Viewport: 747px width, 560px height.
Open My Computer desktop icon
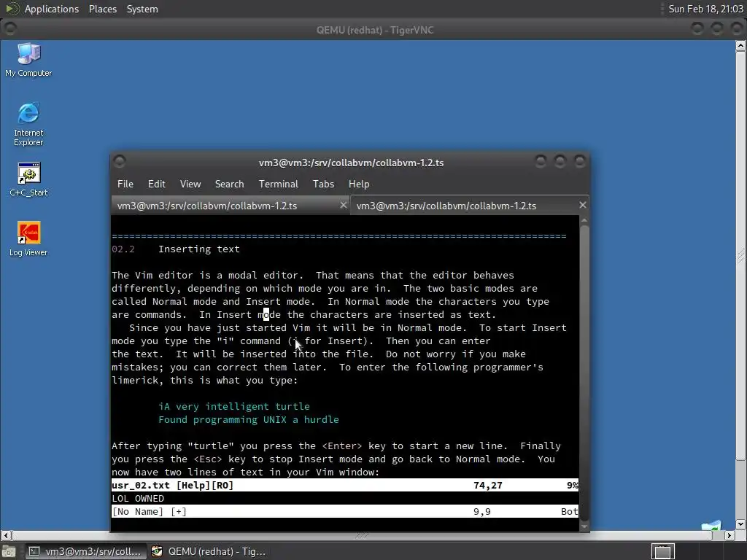tap(28, 60)
